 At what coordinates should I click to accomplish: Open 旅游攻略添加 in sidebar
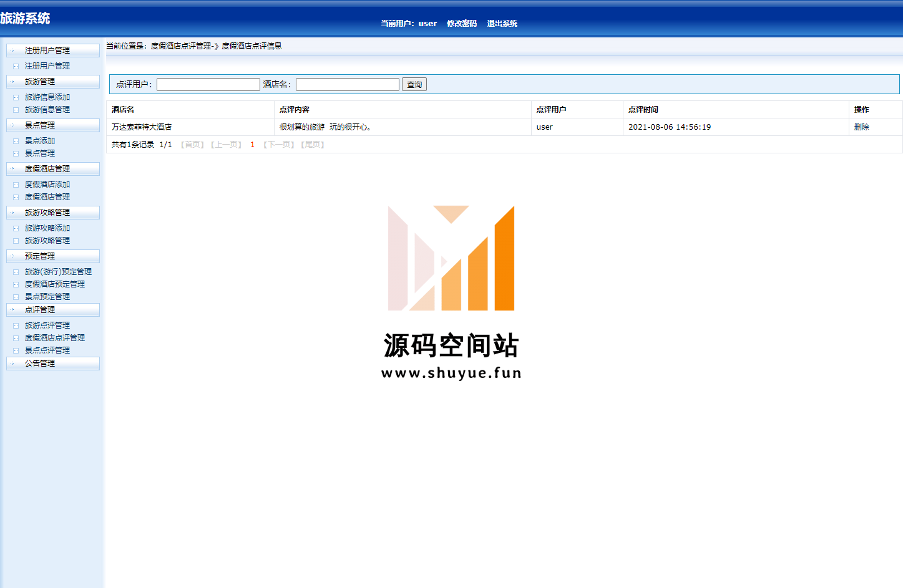(x=47, y=228)
